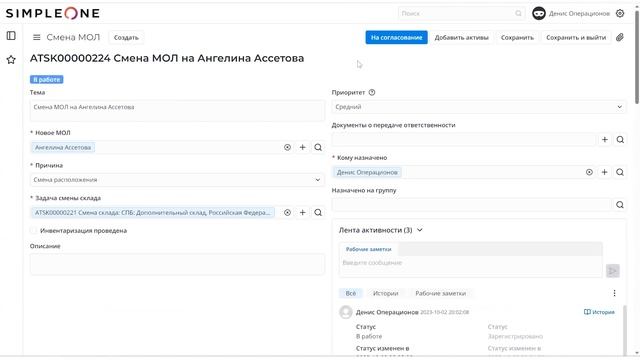Click the user avatar of Денис Операционов in header
The width and height of the screenshot is (640, 360).
539,13
